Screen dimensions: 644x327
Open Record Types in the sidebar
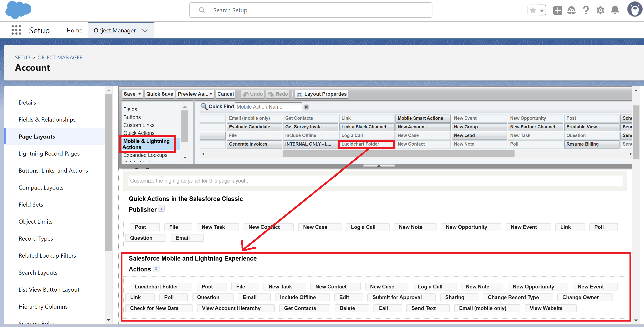(36, 239)
